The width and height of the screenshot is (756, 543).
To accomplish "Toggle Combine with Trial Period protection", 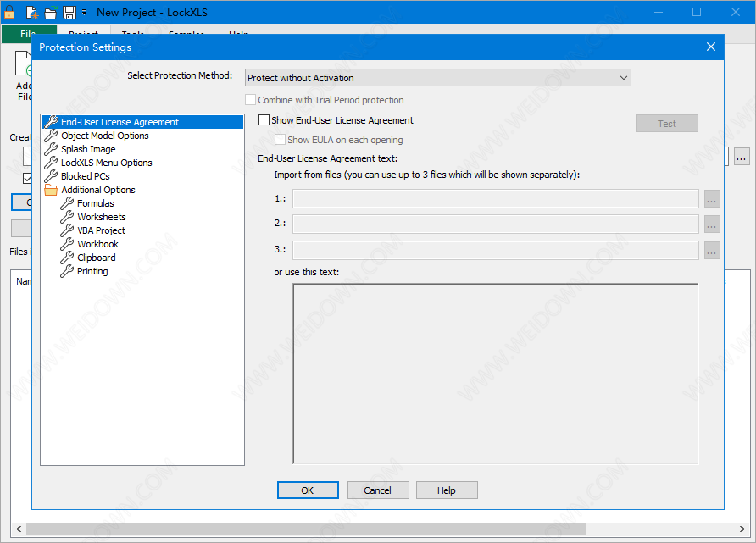I will point(250,100).
